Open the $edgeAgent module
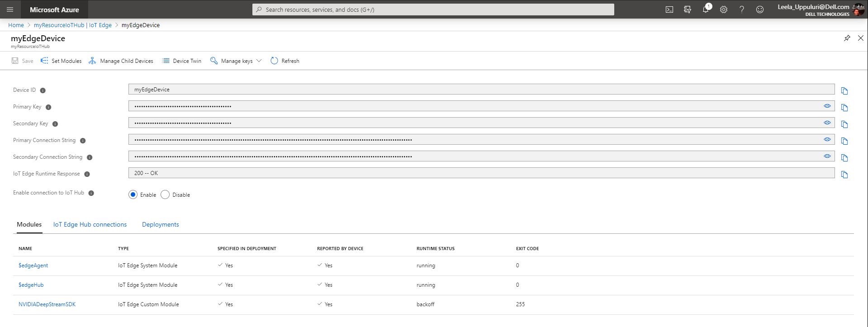868x327 pixels. click(33, 265)
